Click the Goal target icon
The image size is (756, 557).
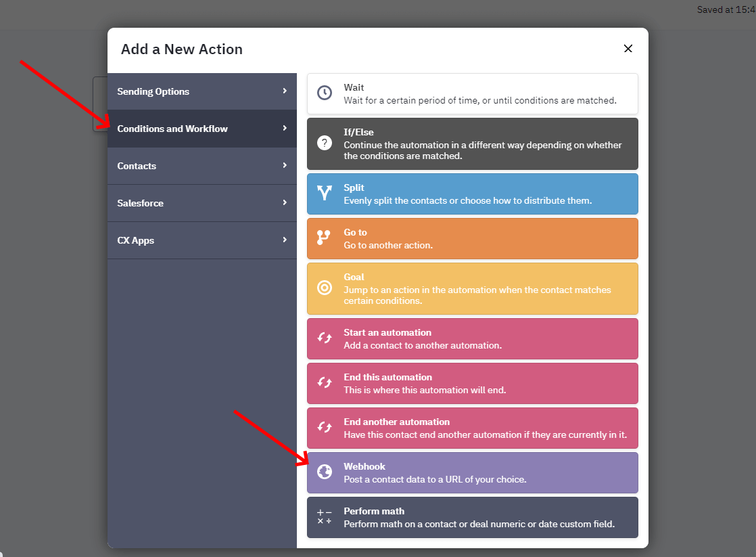tap(325, 288)
